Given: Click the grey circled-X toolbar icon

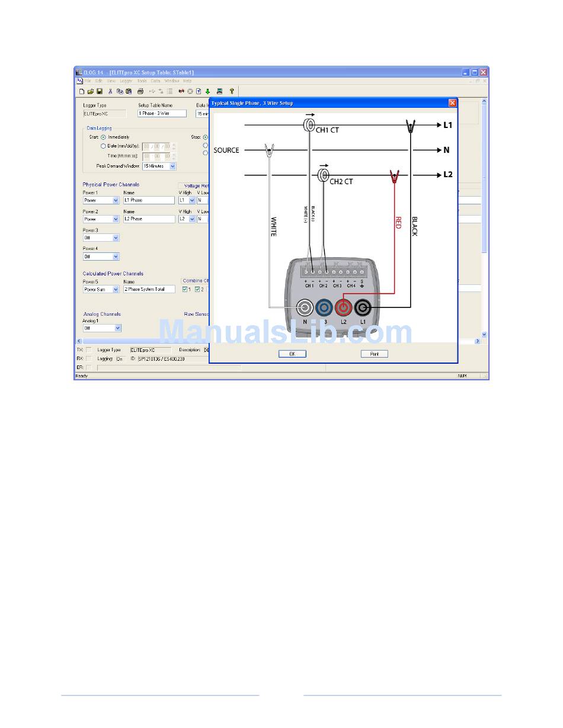Looking at the screenshot, I should point(190,91).
